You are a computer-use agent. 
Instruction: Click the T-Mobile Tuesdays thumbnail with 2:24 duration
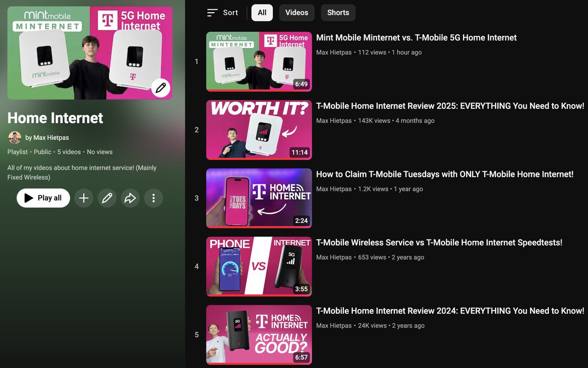(259, 198)
